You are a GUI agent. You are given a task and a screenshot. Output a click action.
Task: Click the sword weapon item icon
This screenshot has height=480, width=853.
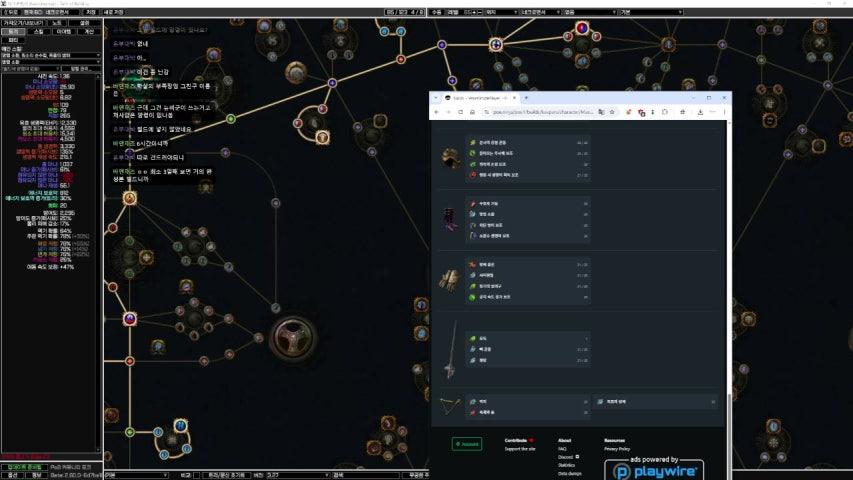(x=450, y=349)
